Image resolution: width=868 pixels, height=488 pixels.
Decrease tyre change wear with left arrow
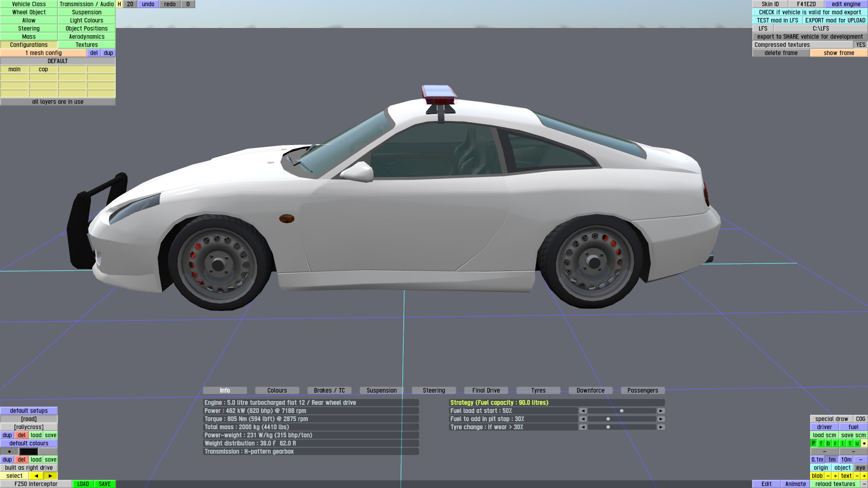point(583,427)
